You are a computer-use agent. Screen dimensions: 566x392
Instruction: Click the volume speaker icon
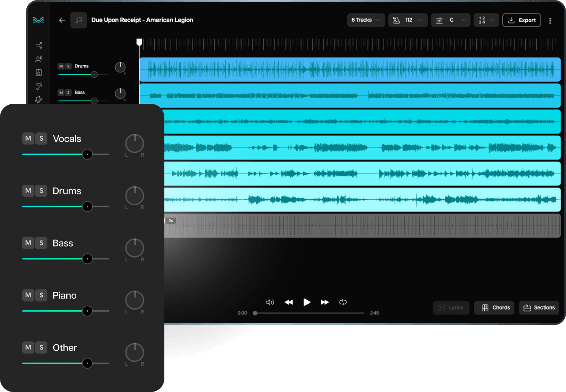[x=270, y=302]
